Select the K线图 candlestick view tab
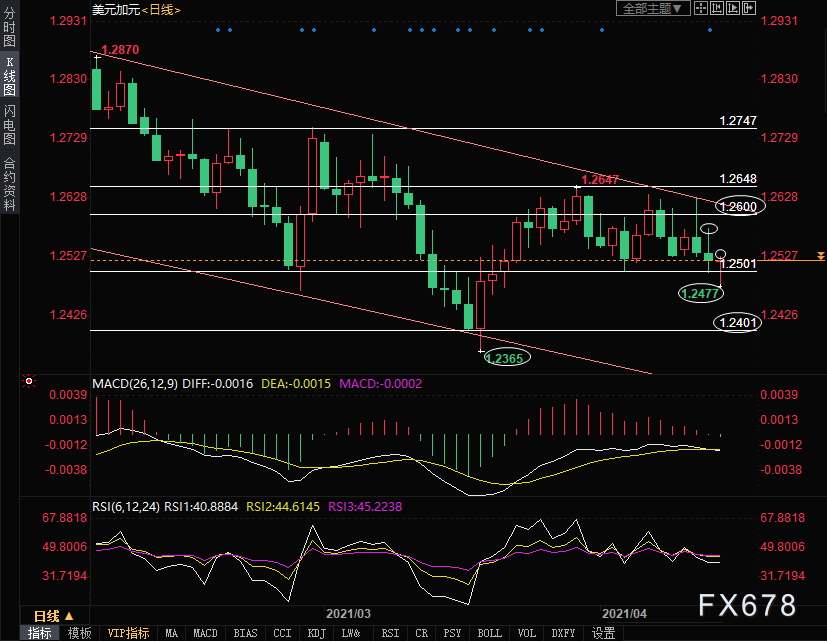827x641 pixels. (x=9, y=76)
